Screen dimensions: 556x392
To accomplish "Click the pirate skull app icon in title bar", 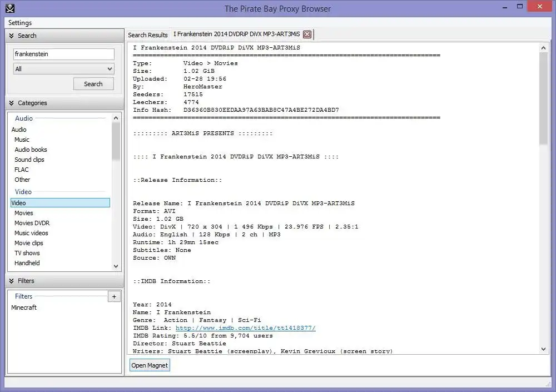I will [10, 8].
